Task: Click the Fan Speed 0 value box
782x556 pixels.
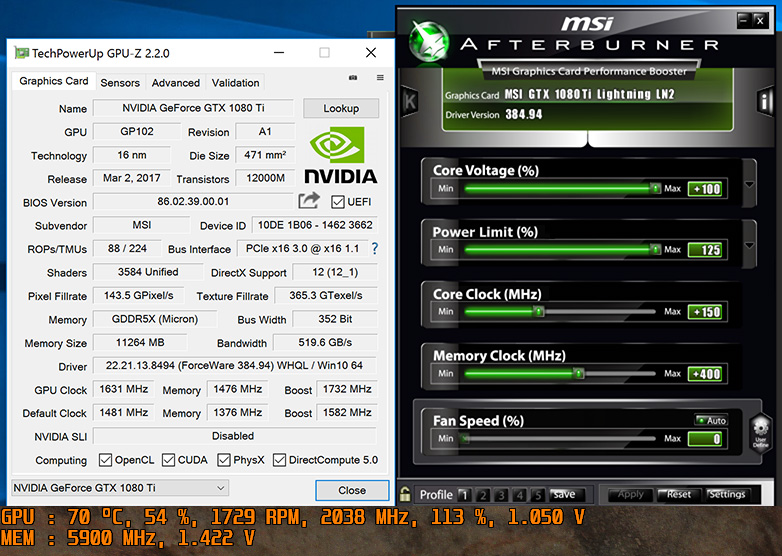Action: [x=705, y=439]
